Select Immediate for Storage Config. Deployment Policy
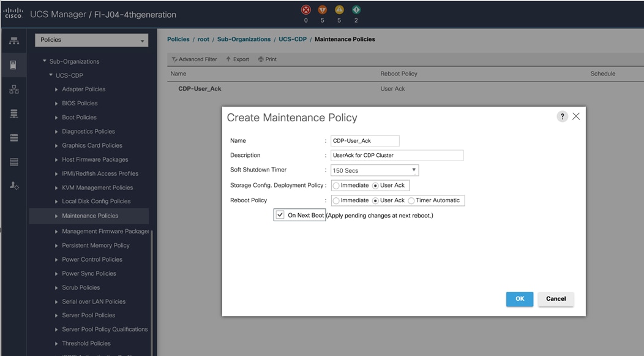The height and width of the screenshot is (356, 644). coord(336,186)
